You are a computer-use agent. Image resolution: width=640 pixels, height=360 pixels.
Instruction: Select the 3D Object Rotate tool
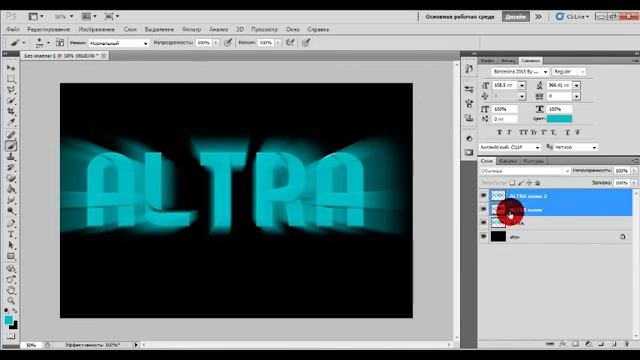tap(11, 269)
